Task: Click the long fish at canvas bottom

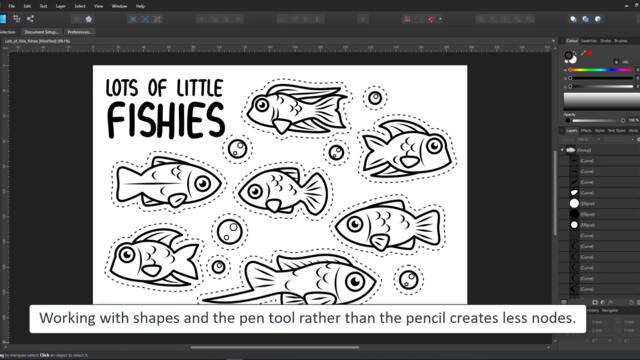Action: tap(291, 281)
